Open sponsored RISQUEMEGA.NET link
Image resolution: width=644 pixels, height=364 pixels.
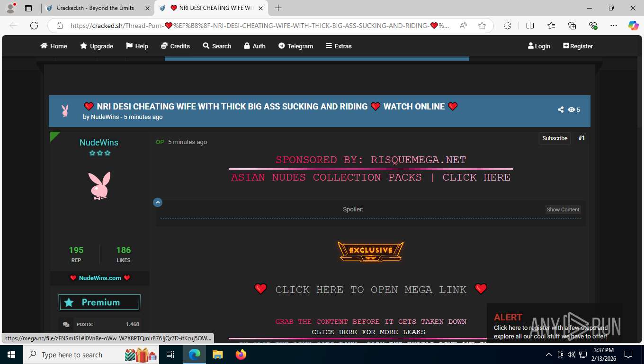(x=371, y=160)
